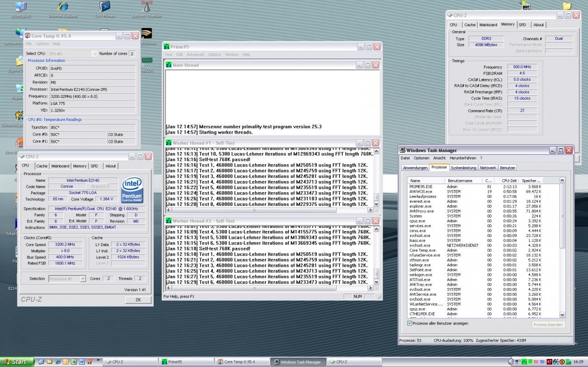Click the Logitech tray icon

(556, 362)
